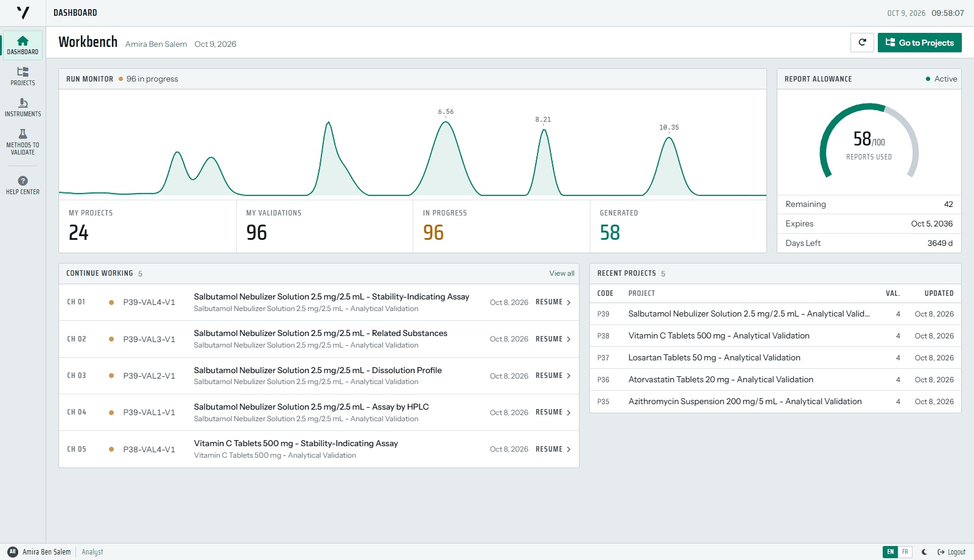974x560 pixels.
Task: Click the app logo in top-left corner
Action: (x=23, y=13)
